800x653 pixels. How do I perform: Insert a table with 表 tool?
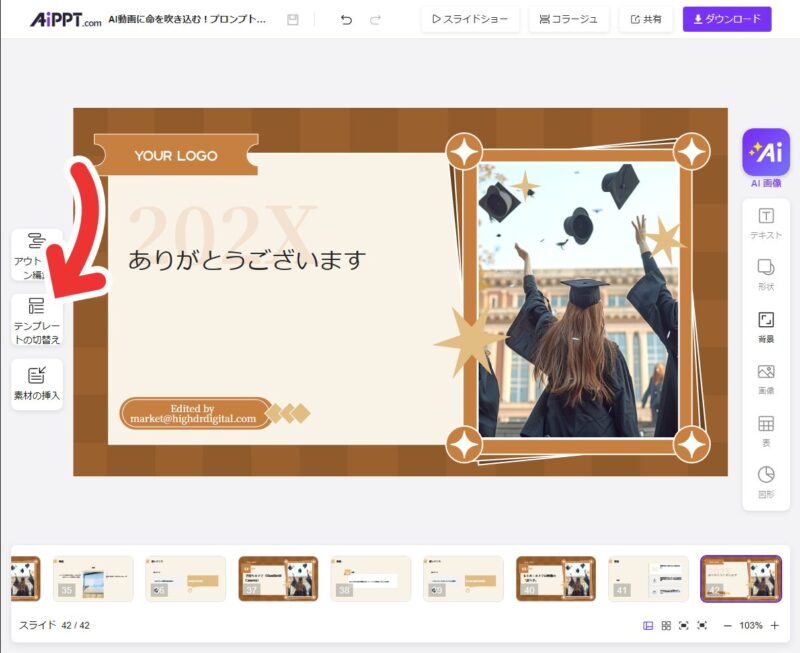click(x=766, y=430)
